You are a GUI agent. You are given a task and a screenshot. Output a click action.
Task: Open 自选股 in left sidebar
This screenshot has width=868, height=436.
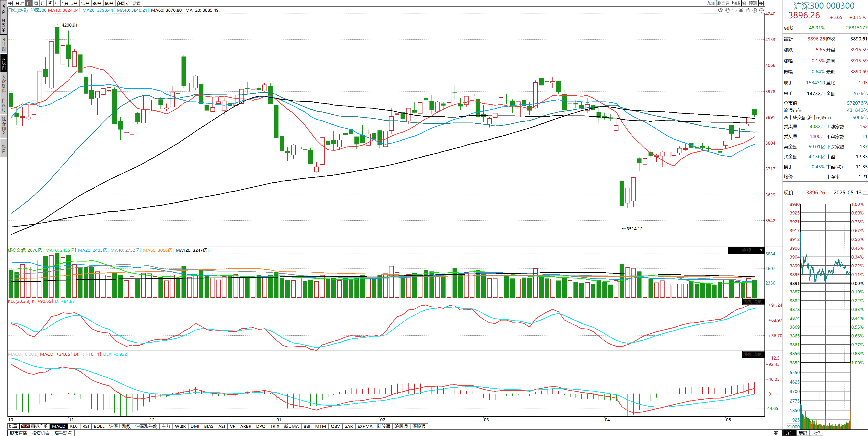coord(4,105)
